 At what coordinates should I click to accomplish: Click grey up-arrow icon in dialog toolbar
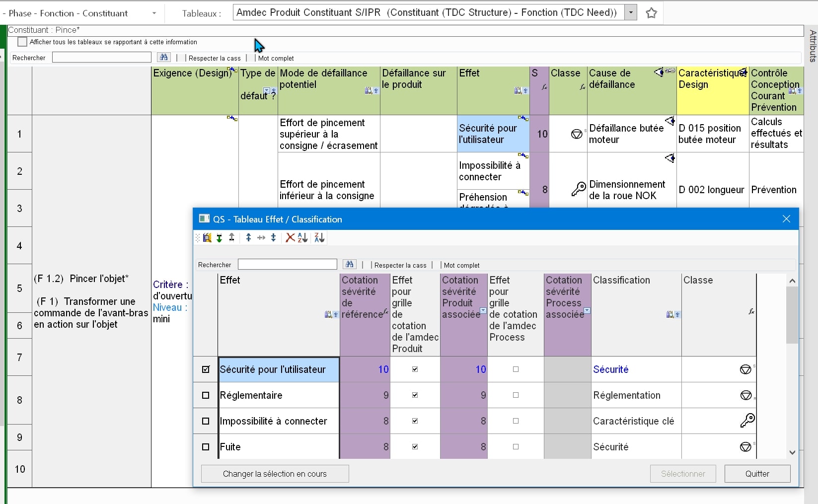pos(231,238)
